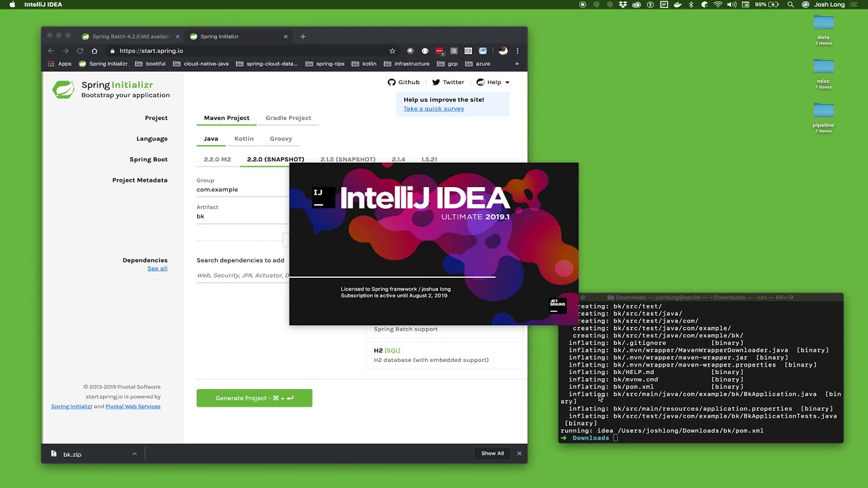
Task: Choose Java as language
Action: (211, 138)
